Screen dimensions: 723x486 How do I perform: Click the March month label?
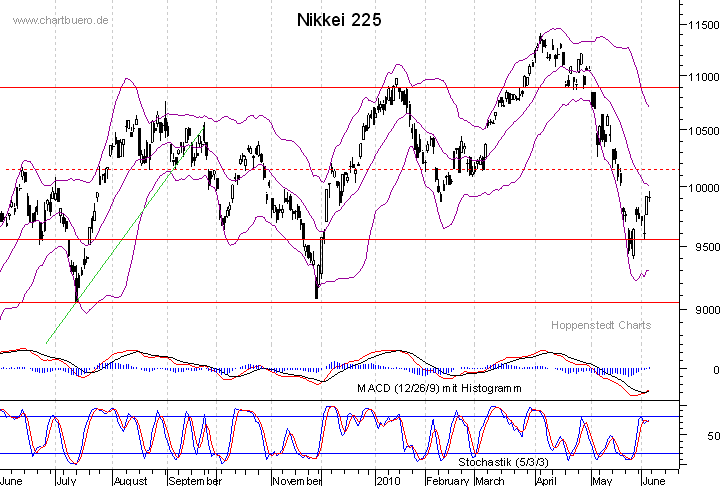click(x=490, y=481)
